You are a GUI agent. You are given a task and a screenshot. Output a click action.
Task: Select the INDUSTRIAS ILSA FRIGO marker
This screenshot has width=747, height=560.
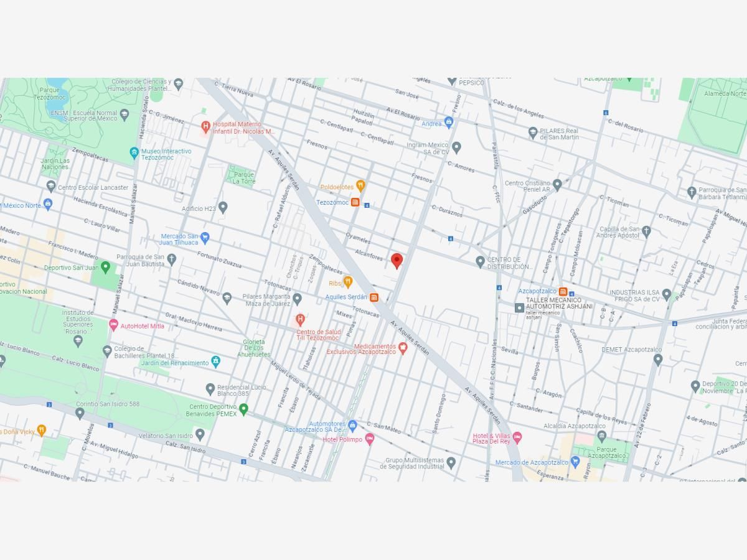(x=666, y=294)
